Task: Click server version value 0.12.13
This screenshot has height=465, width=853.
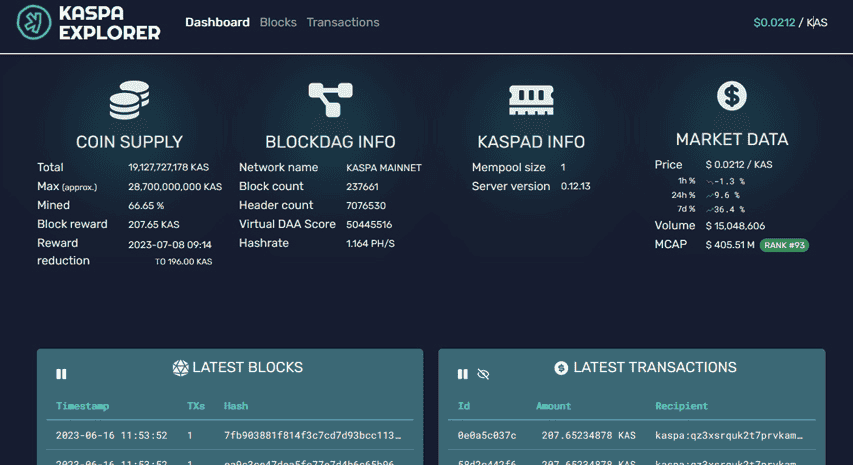Action: point(576,186)
